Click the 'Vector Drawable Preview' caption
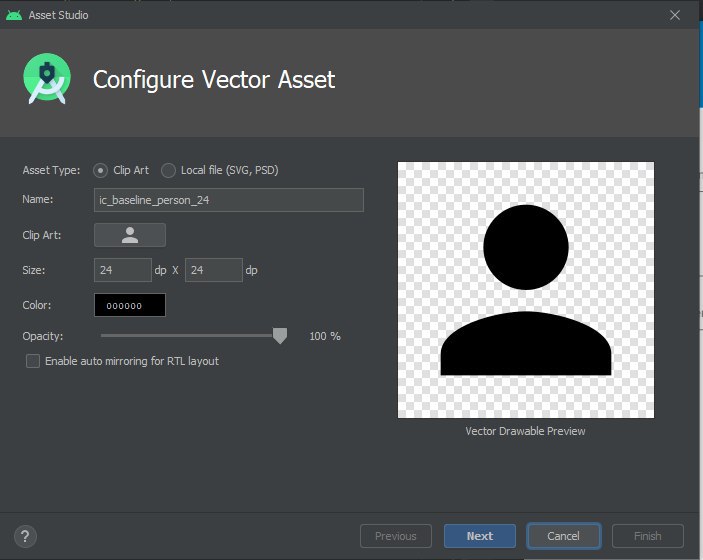 click(x=525, y=431)
